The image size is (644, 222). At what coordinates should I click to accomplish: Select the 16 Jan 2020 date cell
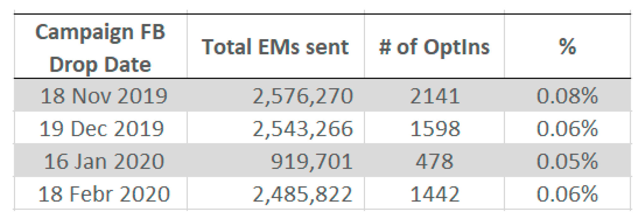point(104,161)
